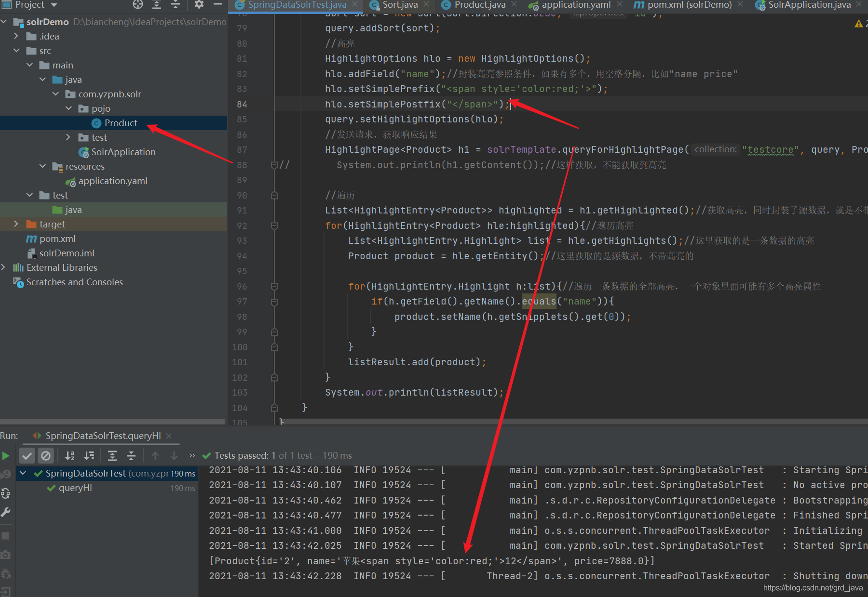Click toggle auto-test icon in Run sidebar
This screenshot has height=597, width=868.
pos(6,493)
